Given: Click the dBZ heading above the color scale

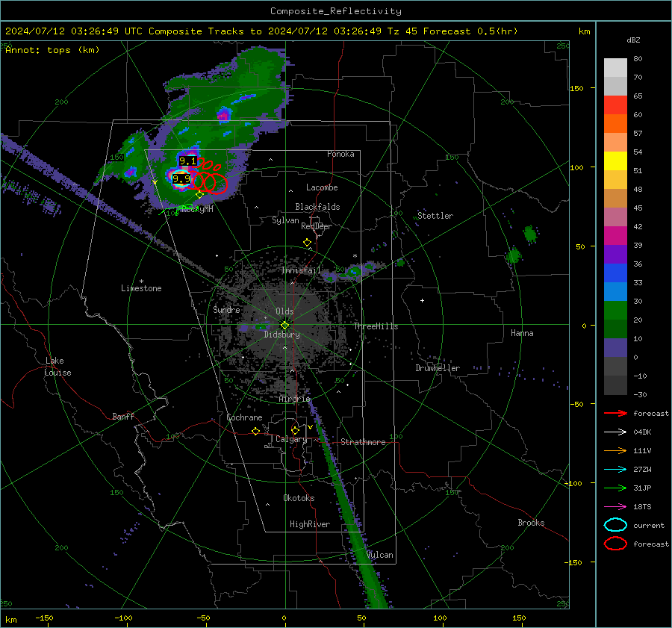Looking at the screenshot, I should tap(633, 40).
